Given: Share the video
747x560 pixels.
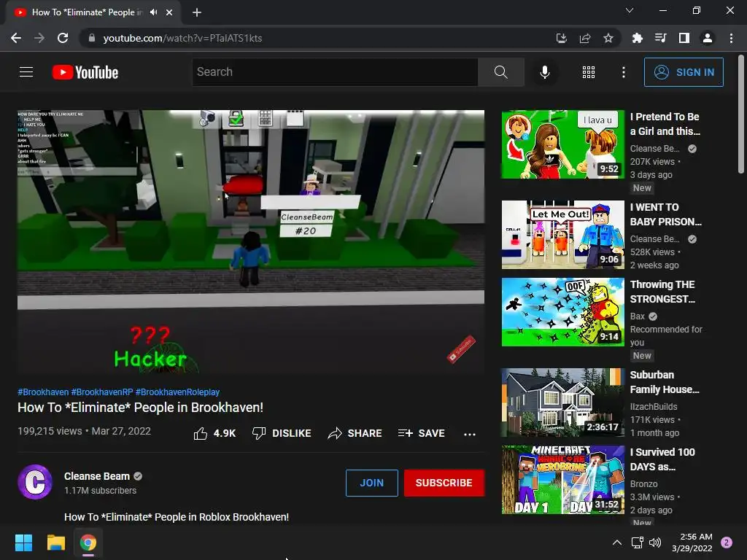Looking at the screenshot, I should coord(355,433).
